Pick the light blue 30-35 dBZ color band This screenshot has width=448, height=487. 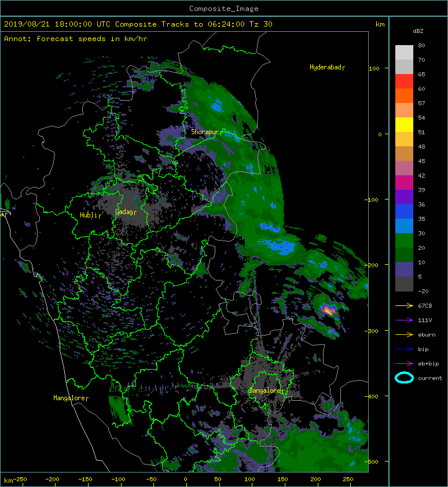tap(404, 226)
